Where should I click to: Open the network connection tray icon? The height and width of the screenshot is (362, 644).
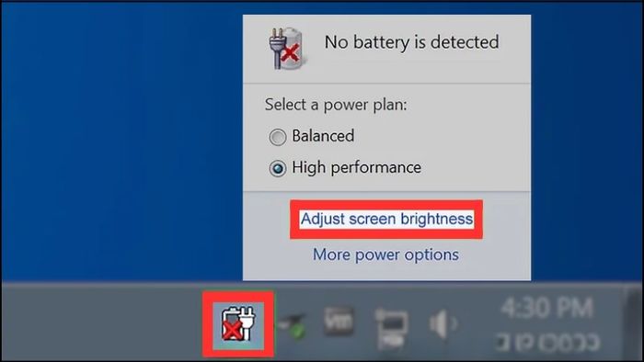click(x=391, y=329)
